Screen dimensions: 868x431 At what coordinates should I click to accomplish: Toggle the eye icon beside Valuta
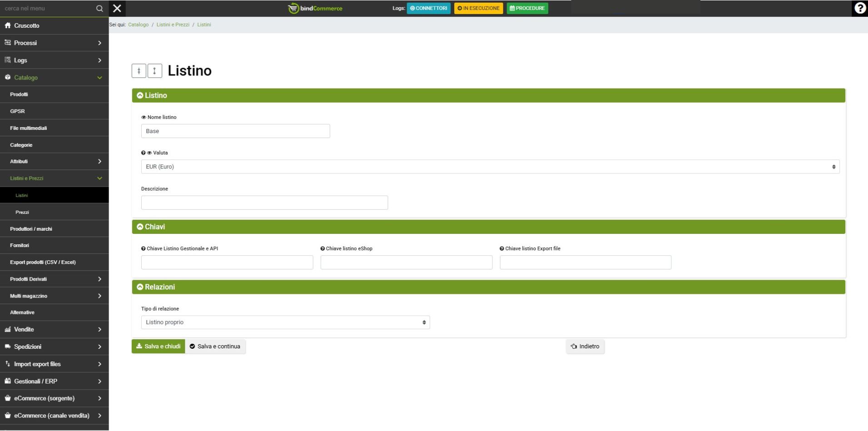click(x=149, y=153)
